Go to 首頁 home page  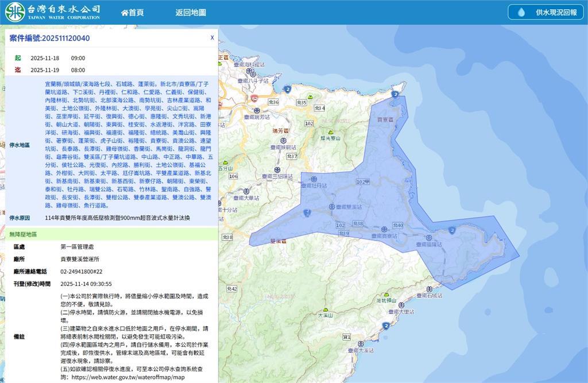132,12
